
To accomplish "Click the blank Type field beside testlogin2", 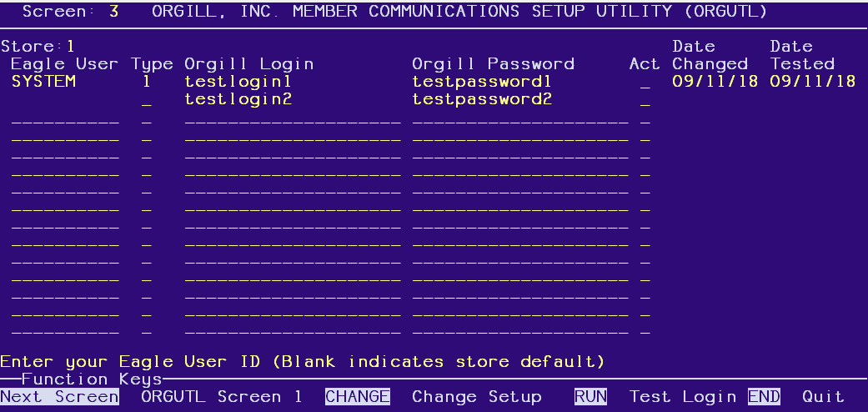I will click(x=147, y=101).
